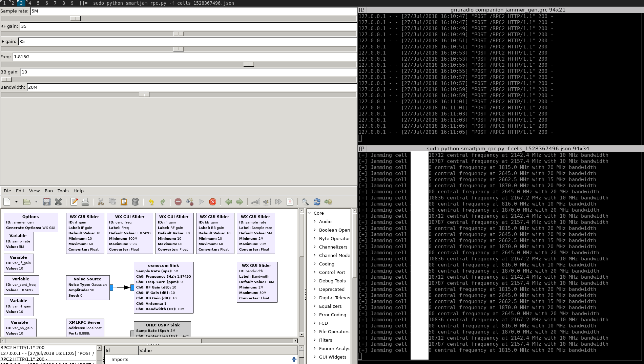The height and width of the screenshot is (364, 644).
Task: Click the plus icon on the Imports row
Action: coord(294,359)
